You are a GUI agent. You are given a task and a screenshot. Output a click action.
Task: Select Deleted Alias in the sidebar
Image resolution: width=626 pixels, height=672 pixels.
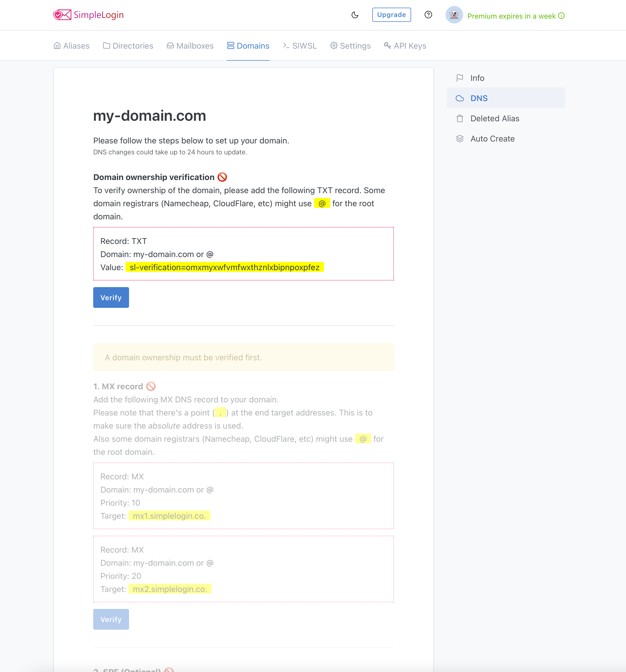[x=506, y=118]
